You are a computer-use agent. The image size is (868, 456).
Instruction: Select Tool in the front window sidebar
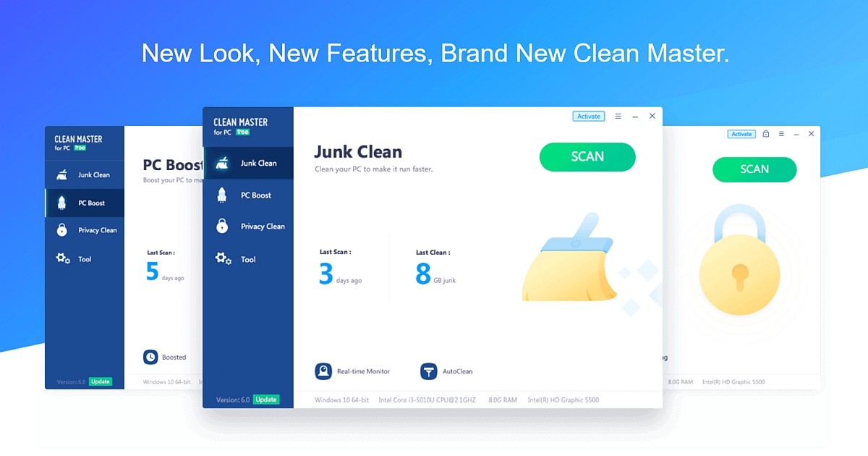click(x=248, y=259)
